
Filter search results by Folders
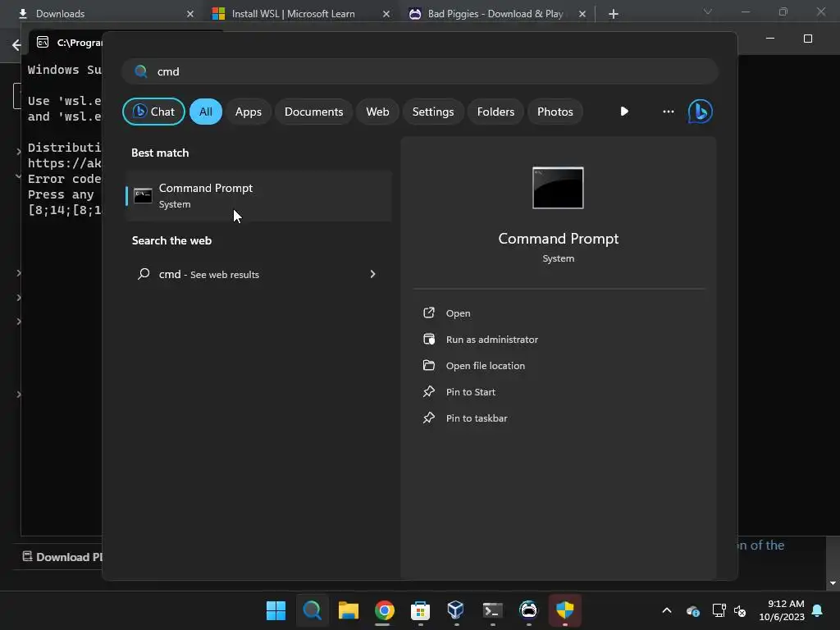(495, 112)
